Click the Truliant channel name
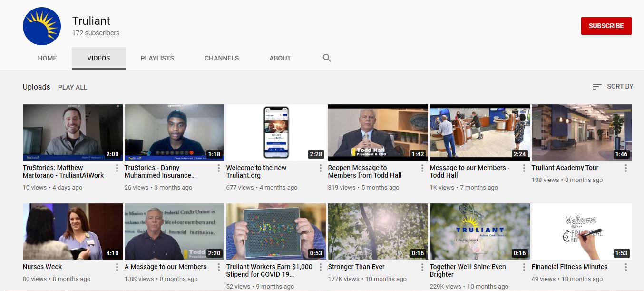The width and height of the screenshot is (644, 291). click(91, 21)
